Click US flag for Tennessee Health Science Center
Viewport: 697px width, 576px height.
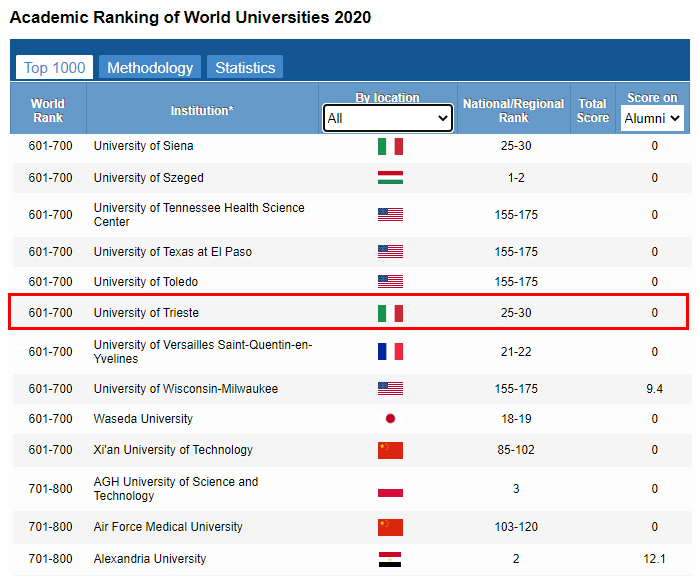tap(390, 215)
